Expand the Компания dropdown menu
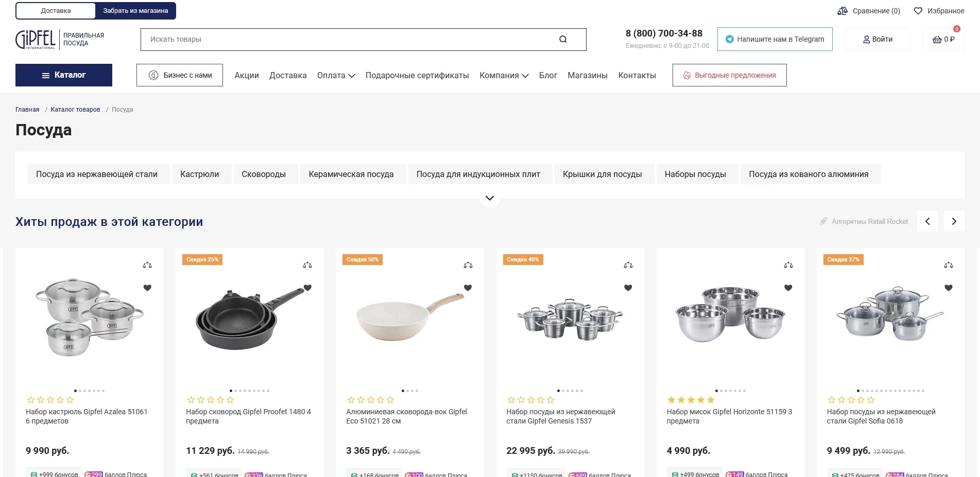The height and width of the screenshot is (477, 980). 504,75
